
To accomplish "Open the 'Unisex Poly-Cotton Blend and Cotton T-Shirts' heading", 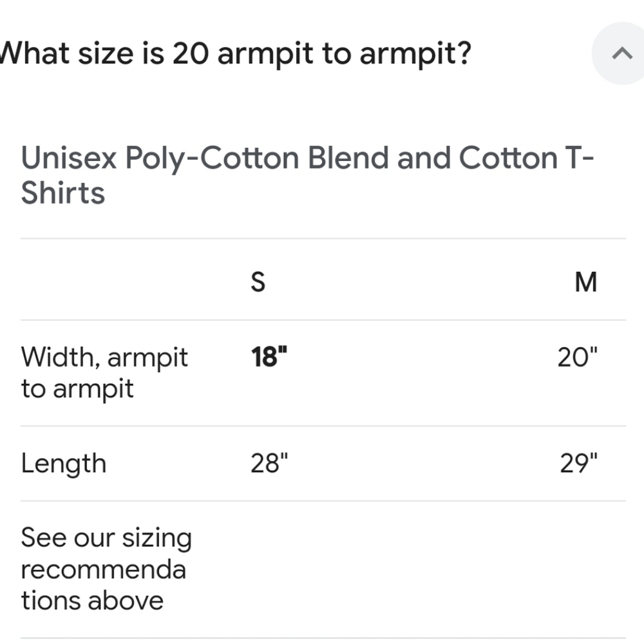I will (x=307, y=175).
